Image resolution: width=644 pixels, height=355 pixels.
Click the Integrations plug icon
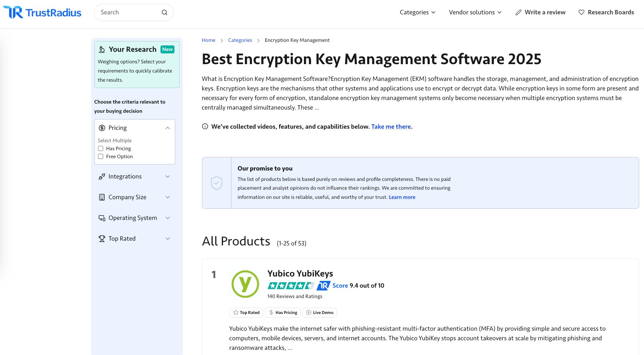[x=102, y=177]
